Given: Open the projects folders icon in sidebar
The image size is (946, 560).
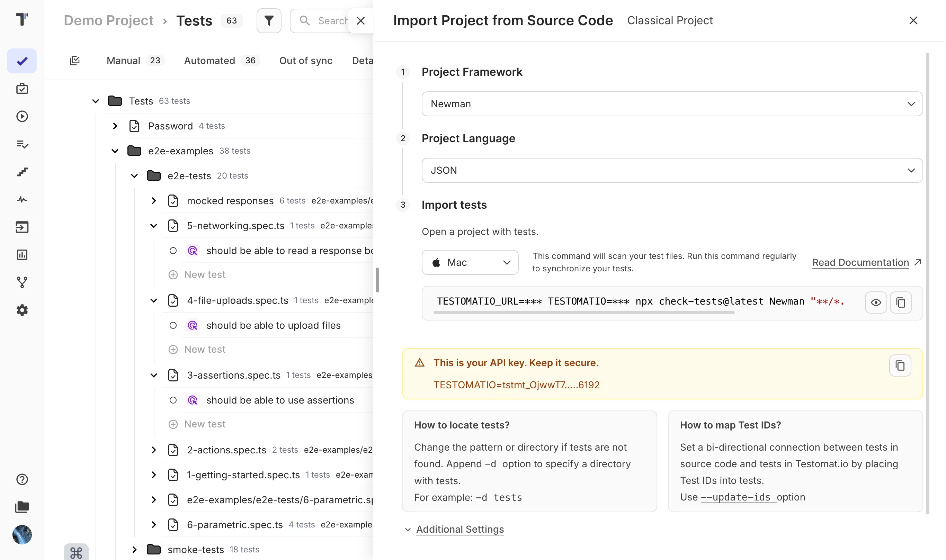Looking at the screenshot, I should point(22,507).
